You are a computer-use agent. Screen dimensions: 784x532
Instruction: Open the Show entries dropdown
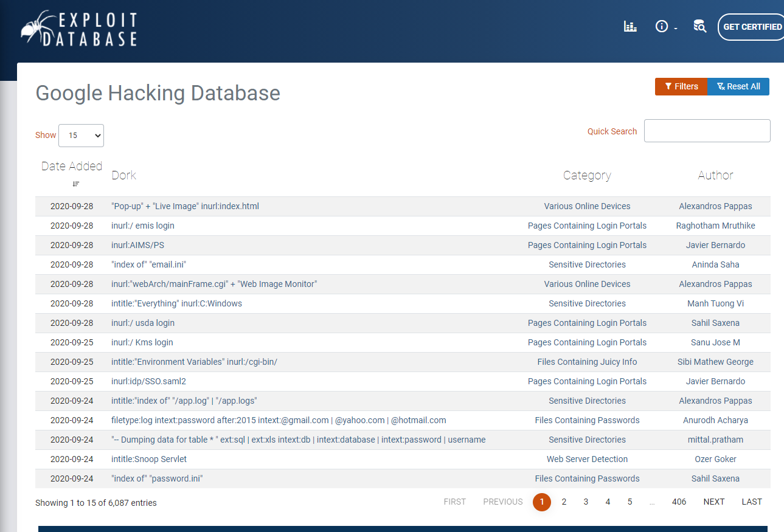pos(81,136)
